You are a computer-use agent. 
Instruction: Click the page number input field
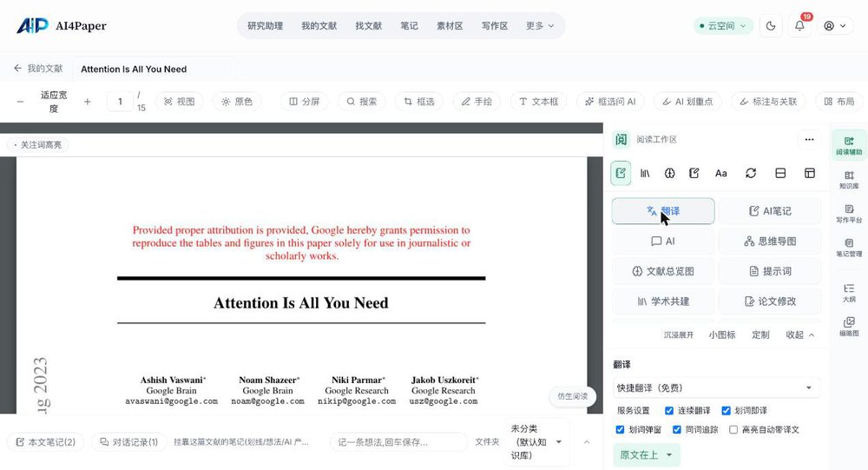tap(120, 102)
